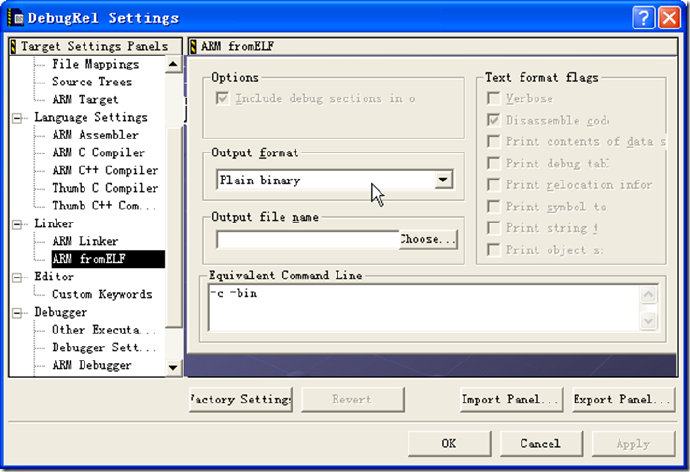The width and height of the screenshot is (690, 472).
Task: Click the Target Settings Panels header icon
Action: [x=14, y=46]
